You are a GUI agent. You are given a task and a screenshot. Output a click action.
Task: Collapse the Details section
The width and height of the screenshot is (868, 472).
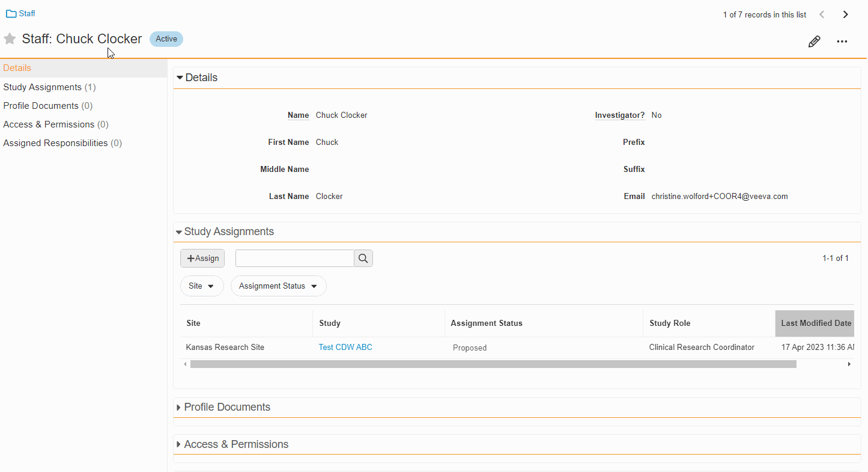(180, 78)
